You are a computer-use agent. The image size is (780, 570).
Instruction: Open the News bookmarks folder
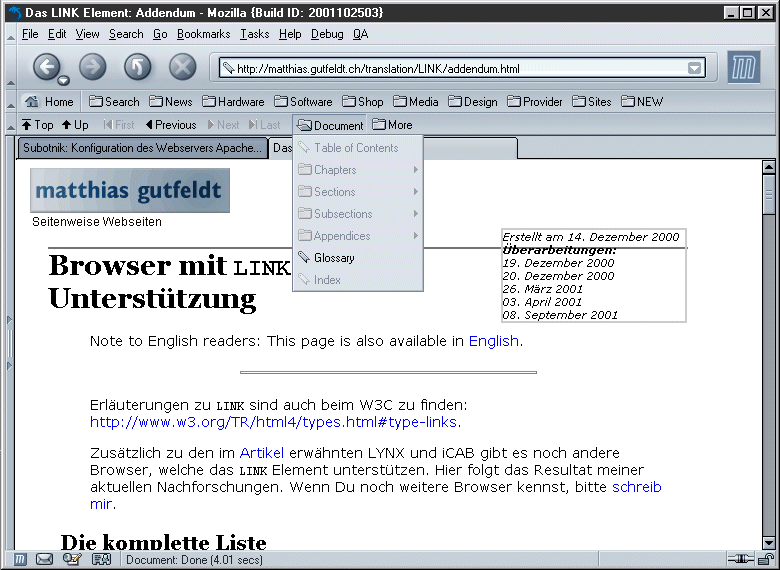point(171,102)
